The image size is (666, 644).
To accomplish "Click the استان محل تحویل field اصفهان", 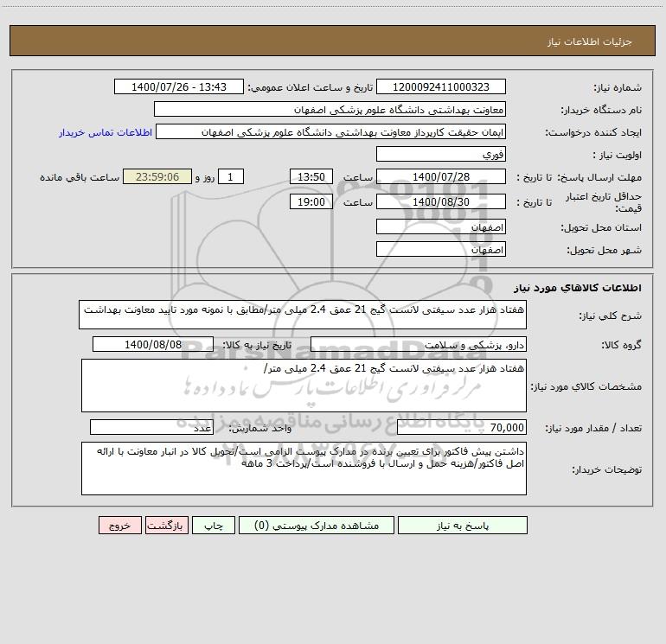I will 441,226.
